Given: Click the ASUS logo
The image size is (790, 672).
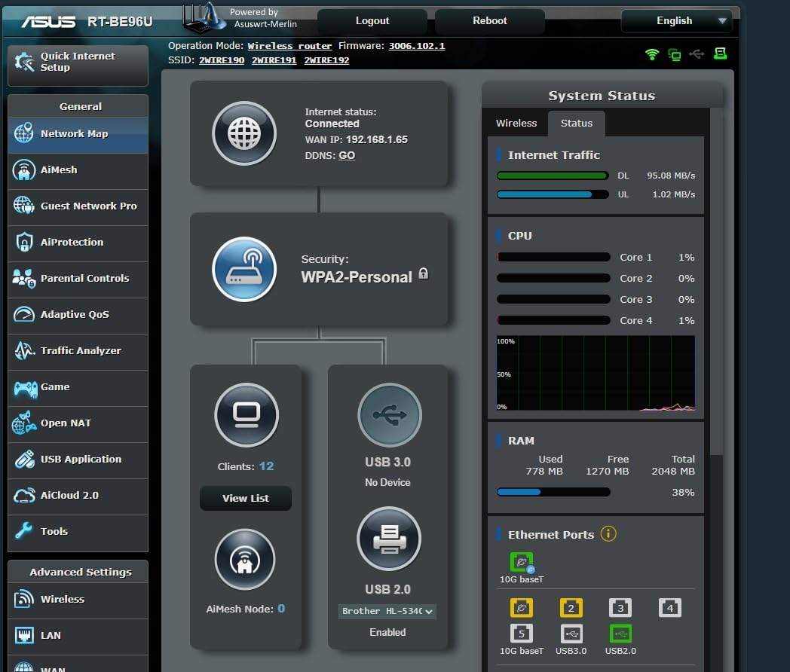Looking at the screenshot, I should (48, 22).
